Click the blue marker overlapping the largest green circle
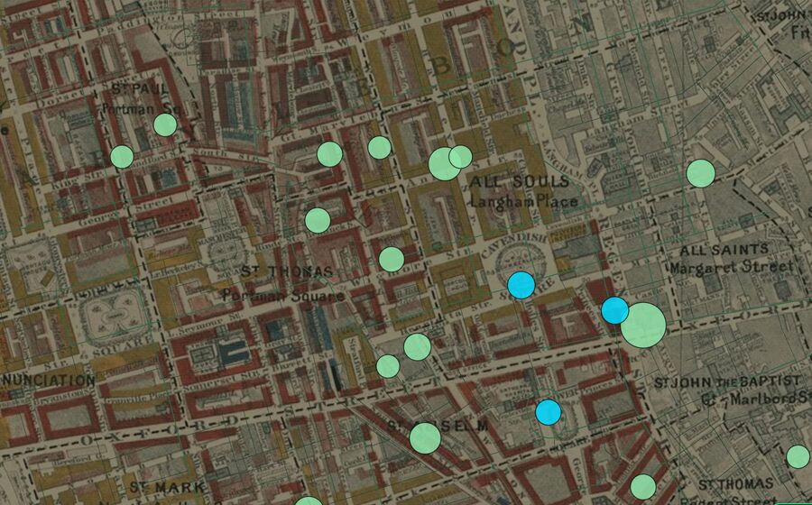 point(614,310)
